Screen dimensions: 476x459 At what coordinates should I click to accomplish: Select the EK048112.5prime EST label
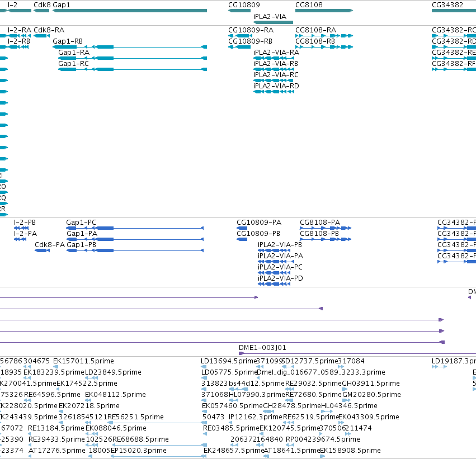(115, 395)
